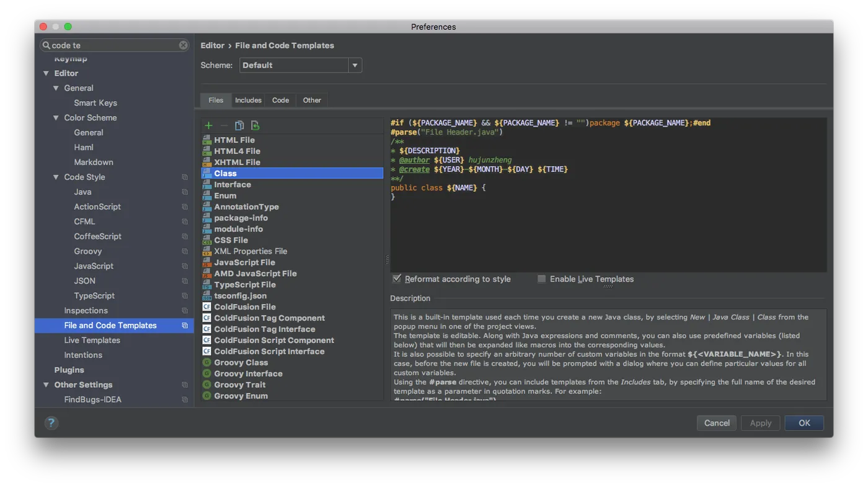Click the Cancel button
The height and width of the screenshot is (487, 868).
coord(717,423)
